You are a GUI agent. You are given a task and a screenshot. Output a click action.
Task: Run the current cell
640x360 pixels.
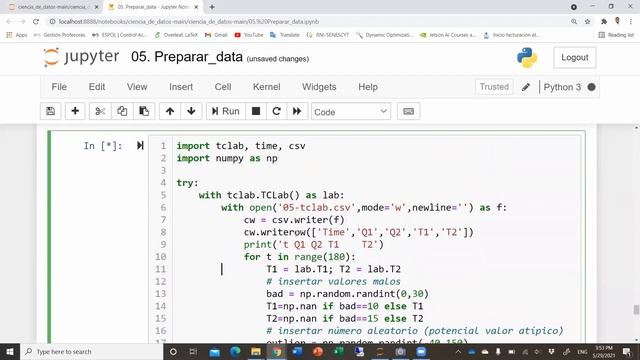(226, 111)
